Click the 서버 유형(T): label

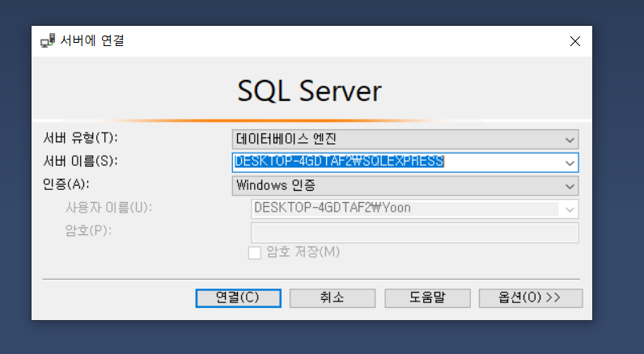pos(81,138)
